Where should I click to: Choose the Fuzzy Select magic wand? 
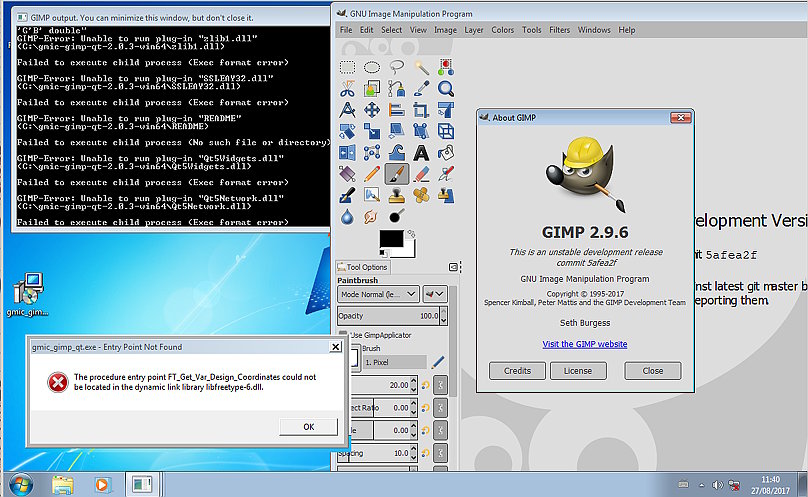click(421, 67)
